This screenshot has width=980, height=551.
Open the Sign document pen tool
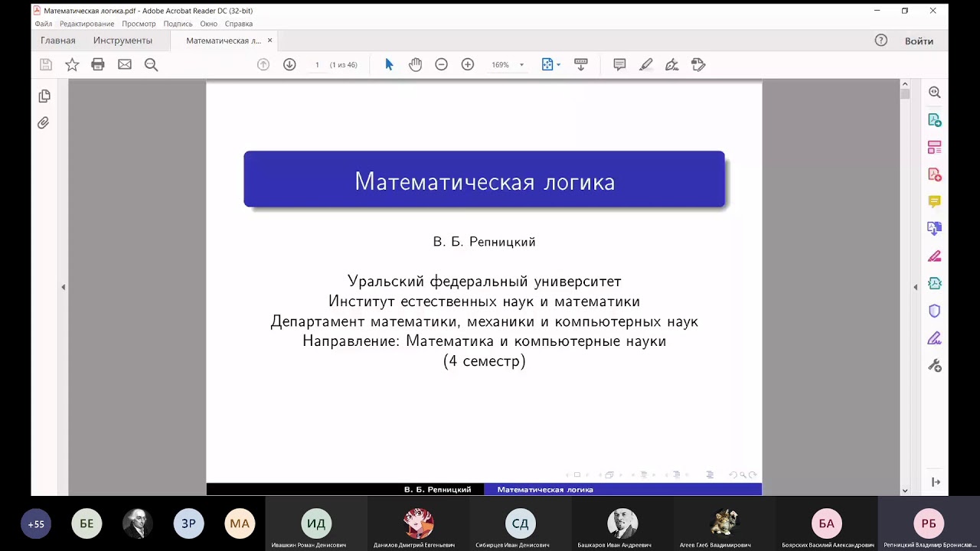[672, 65]
